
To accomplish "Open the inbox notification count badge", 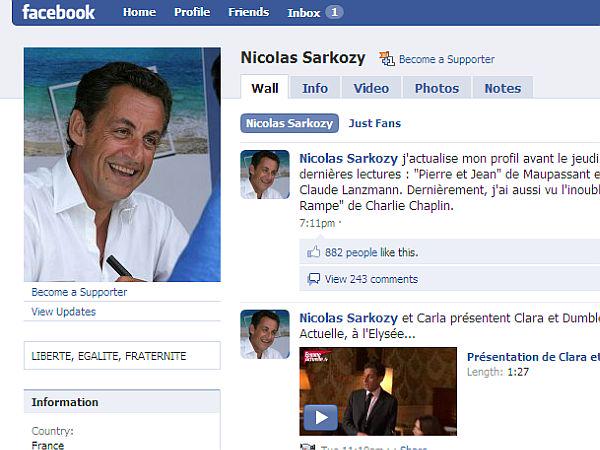I will (x=334, y=13).
